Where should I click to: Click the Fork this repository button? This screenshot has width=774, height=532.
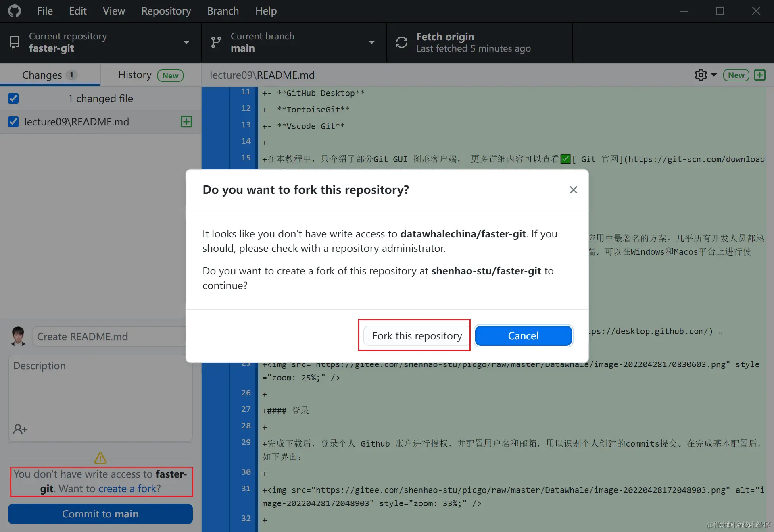click(417, 336)
